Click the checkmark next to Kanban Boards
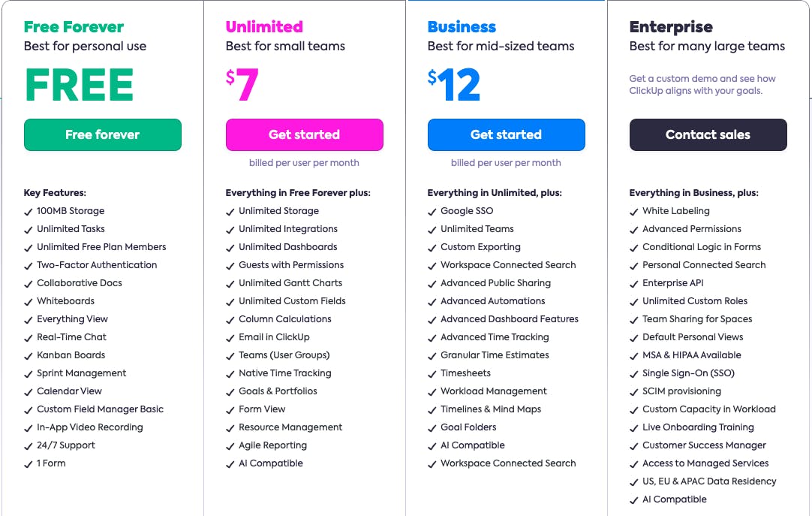This screenshot has height=516, width=812. (29, 355)
